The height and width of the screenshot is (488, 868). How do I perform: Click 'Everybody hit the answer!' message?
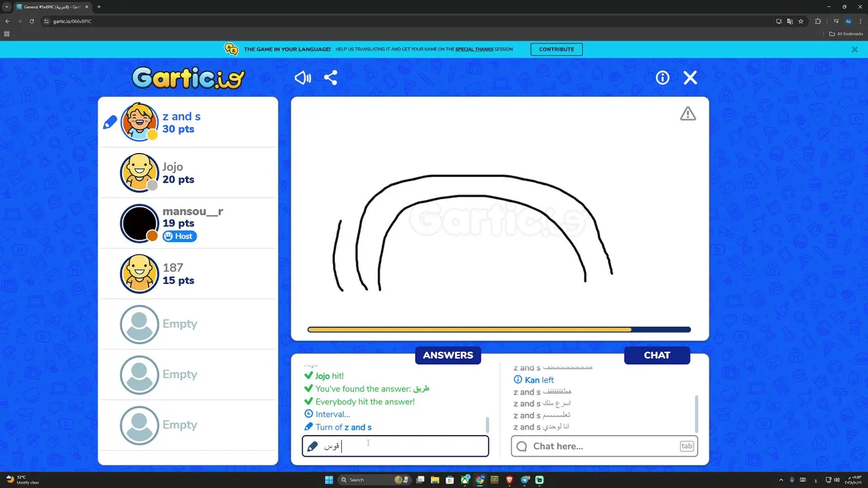(x=365, y=401)
